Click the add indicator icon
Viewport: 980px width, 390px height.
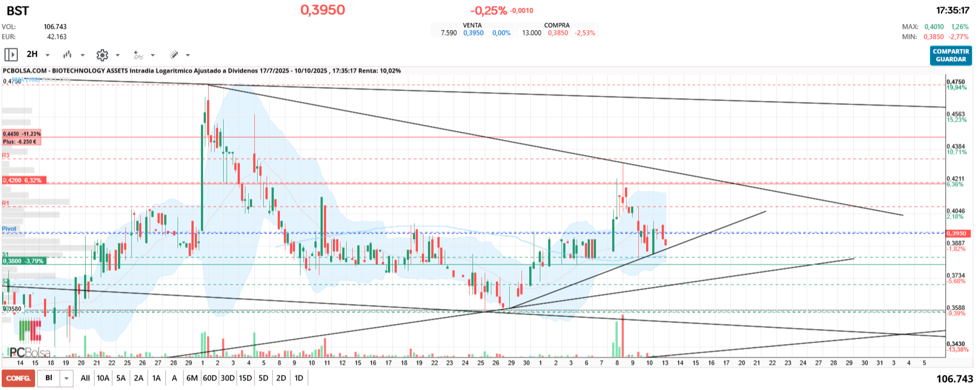point(138,55)
